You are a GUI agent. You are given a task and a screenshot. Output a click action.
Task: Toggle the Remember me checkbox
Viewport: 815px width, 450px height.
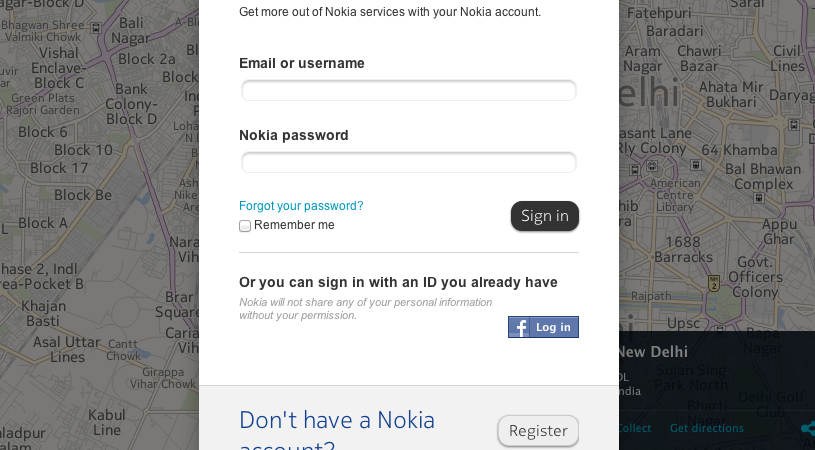tap(245, 226)
